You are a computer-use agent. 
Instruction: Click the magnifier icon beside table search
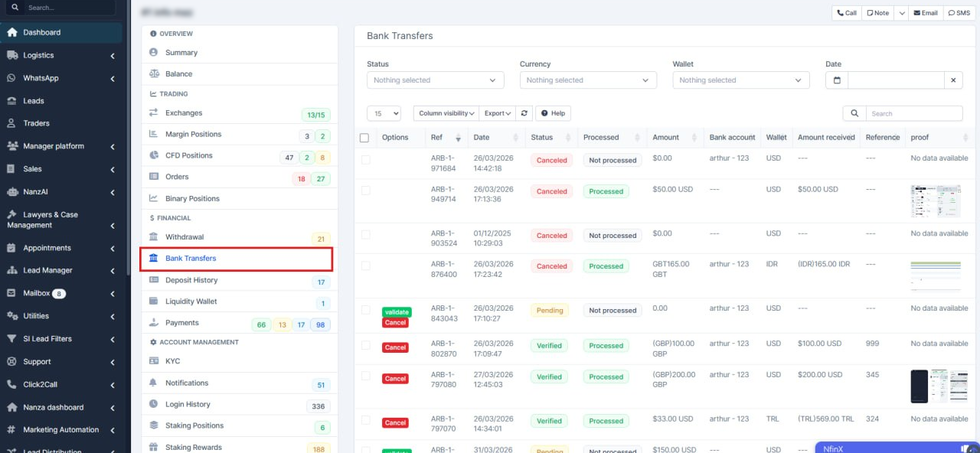click(854, 113)
